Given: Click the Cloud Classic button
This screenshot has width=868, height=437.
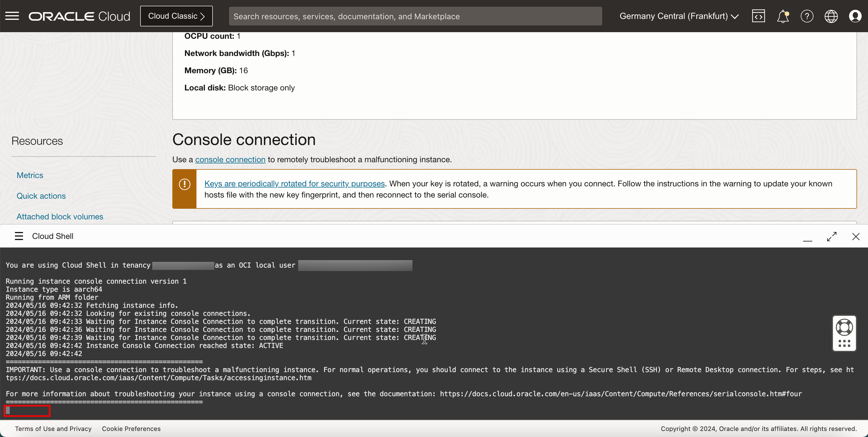Looking at the screenshot, I should coord(176,16).
